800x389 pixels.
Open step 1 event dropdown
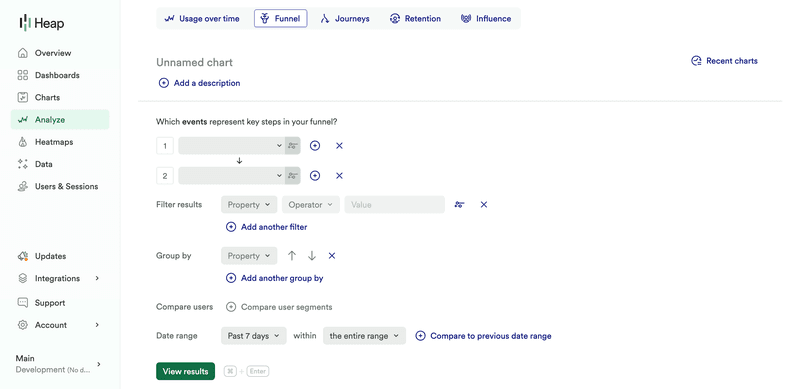click(x=232, y=145)
